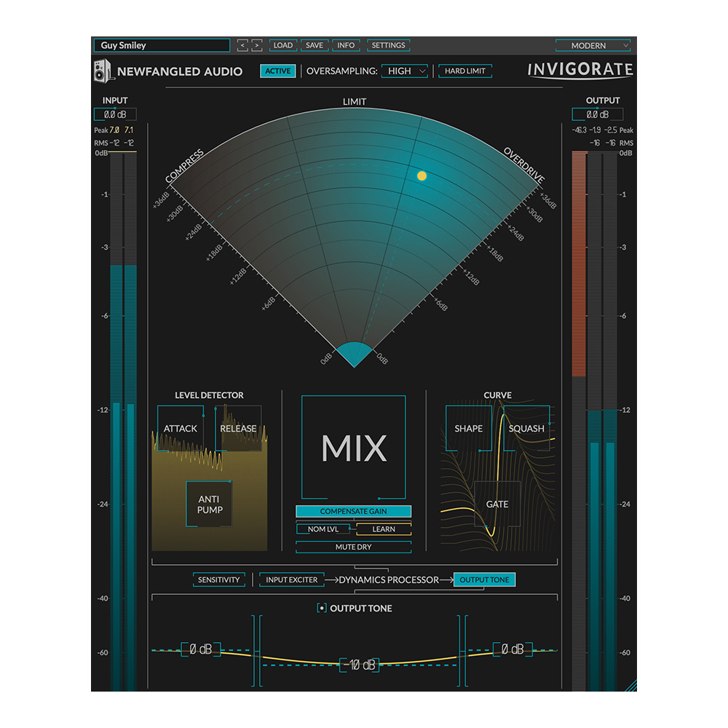Click the LIMIT label above the fan
The image size is (728, 728).
pyautogui.click(x=355, y=102)
